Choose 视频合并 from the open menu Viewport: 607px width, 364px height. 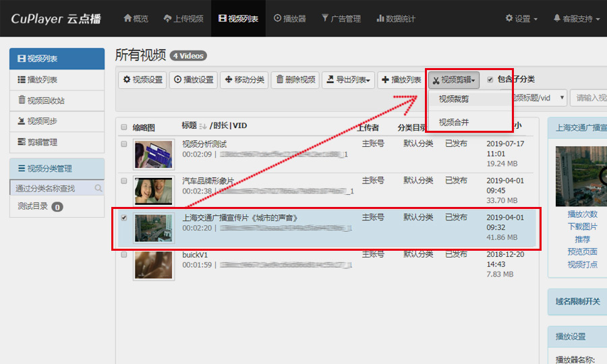pos(454,122)
